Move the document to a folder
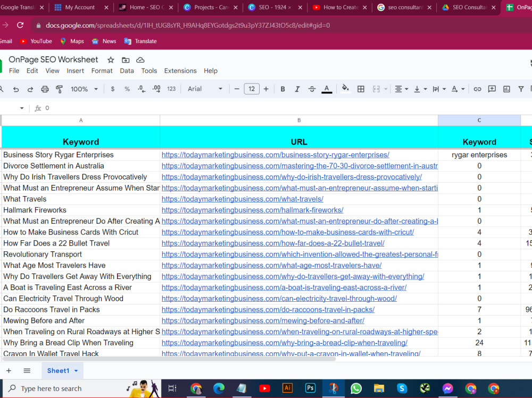 [x=126, y=60]
